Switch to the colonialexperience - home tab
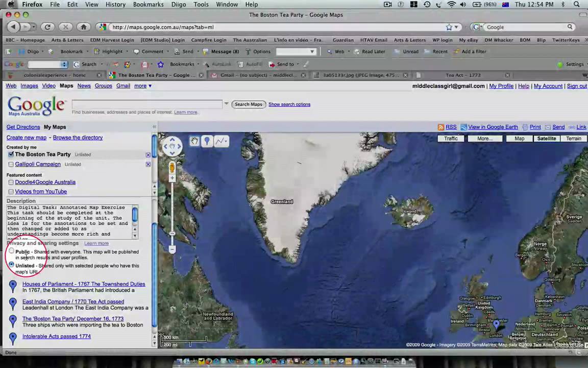The width and height of the screenshot is (588, 368). (55, 75)
